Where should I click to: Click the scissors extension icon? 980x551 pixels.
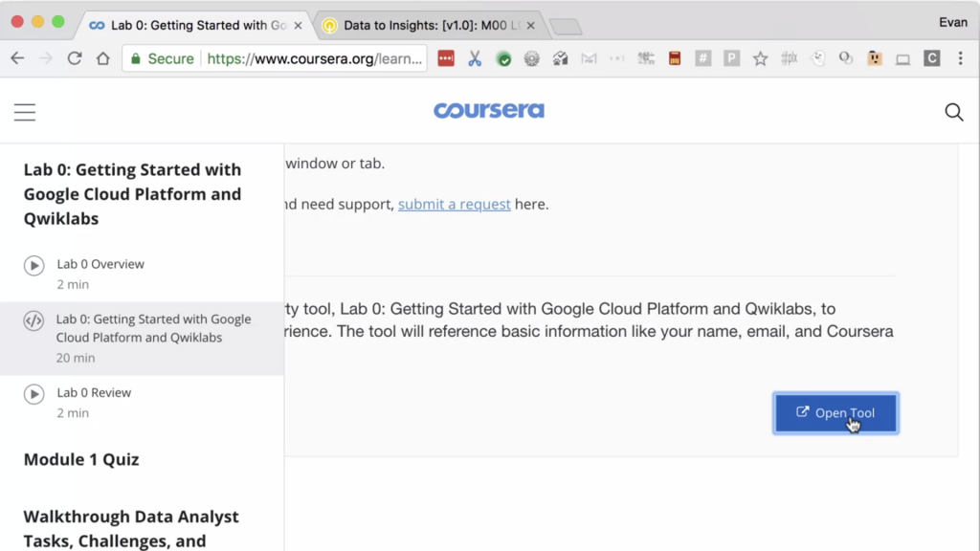coord(475,58)
